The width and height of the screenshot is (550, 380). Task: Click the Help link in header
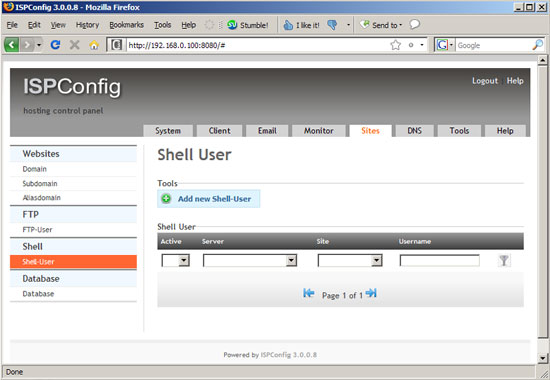[x=515, y=81]
